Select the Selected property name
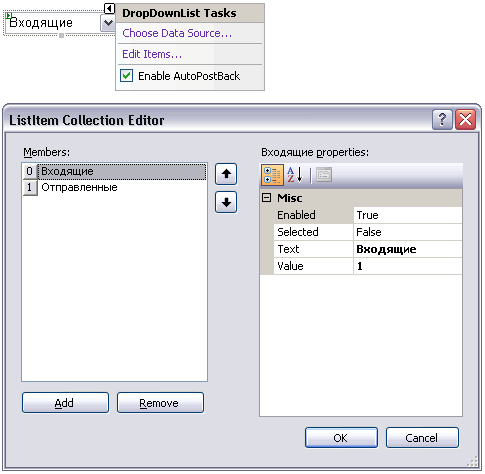The width and height of the screenshot is (485, 474). click(x=313, y=232)
